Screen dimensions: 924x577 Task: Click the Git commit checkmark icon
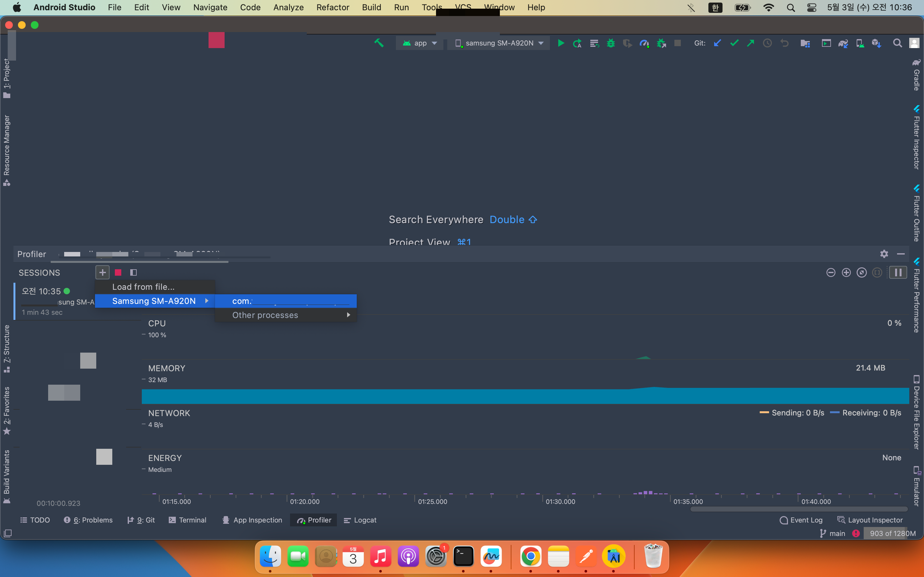734,43
